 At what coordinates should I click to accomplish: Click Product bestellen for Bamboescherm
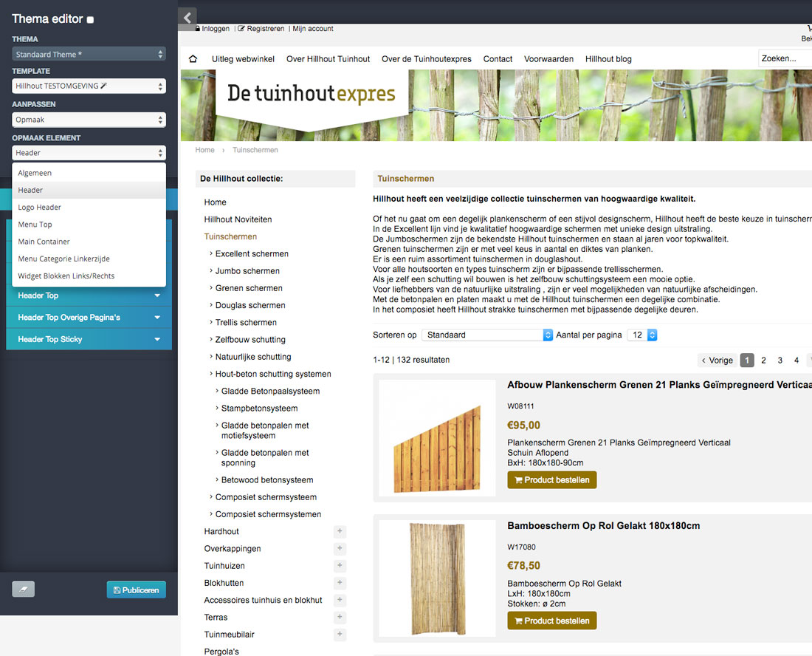[x=552, y=621]
